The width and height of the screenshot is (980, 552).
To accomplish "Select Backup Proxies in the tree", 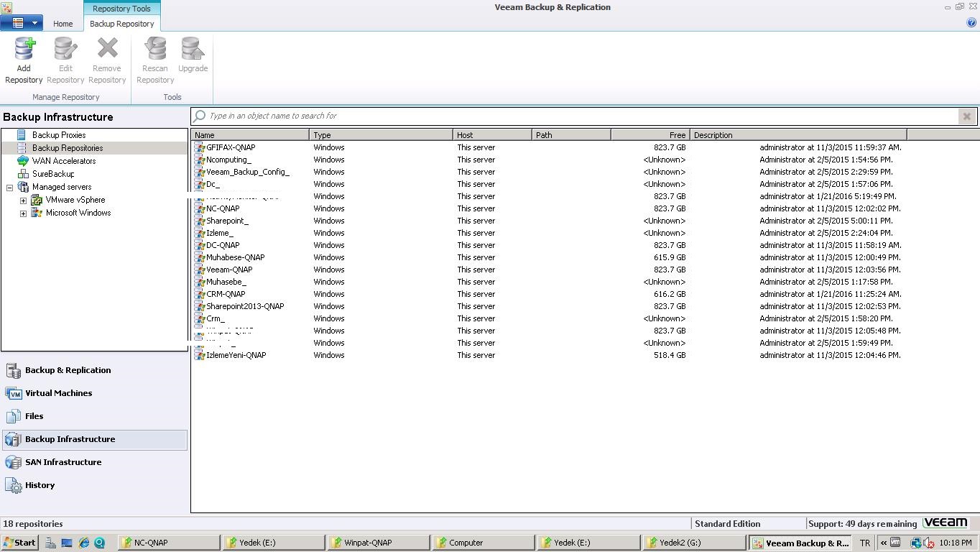I will (x=58, y=135).
